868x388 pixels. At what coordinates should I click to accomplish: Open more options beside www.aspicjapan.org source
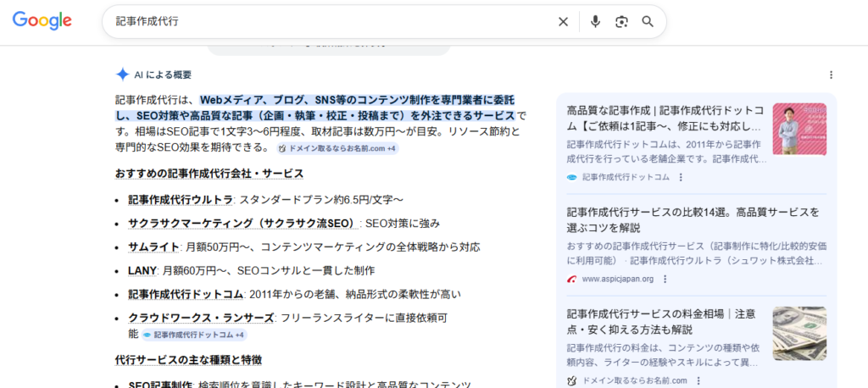(x=665, y=279)
